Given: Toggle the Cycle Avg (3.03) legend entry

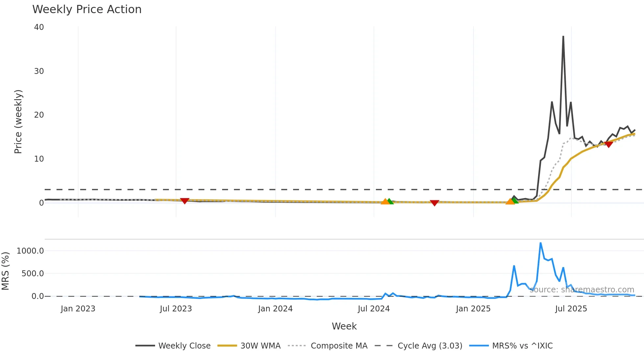Looking at the screenshot, I should point(419,346).
